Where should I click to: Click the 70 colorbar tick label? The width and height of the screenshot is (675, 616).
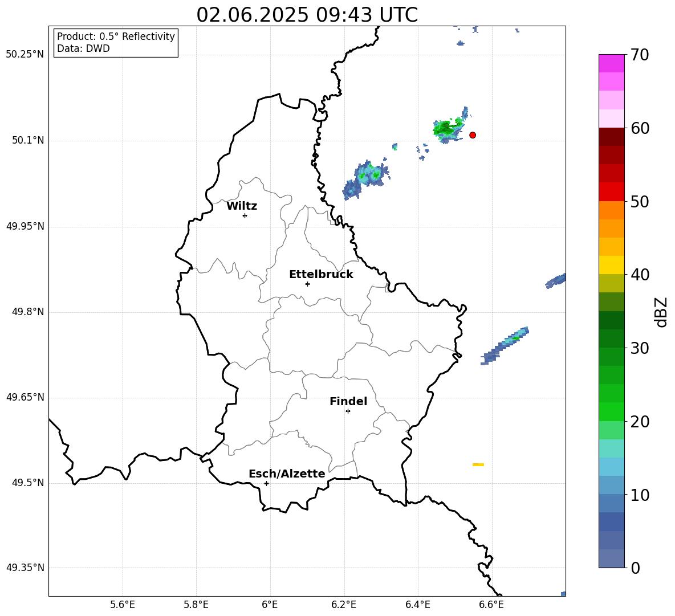coord(640,55)
